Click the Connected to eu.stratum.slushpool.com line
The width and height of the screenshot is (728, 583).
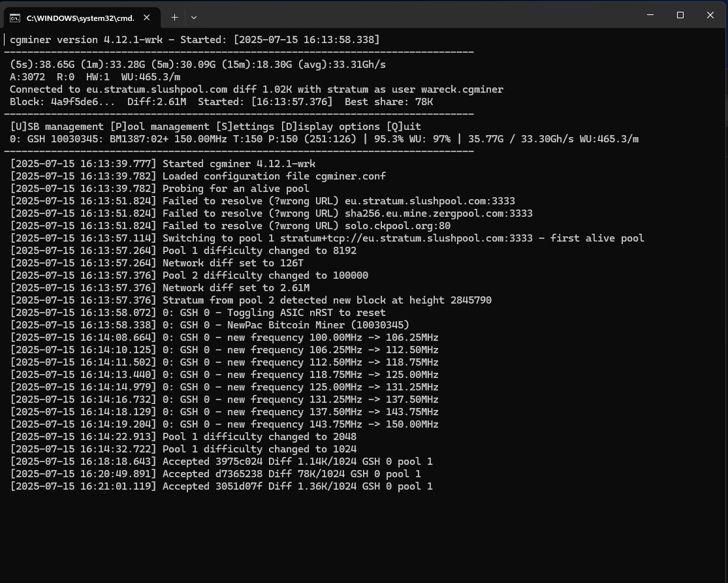click(257, 89)
